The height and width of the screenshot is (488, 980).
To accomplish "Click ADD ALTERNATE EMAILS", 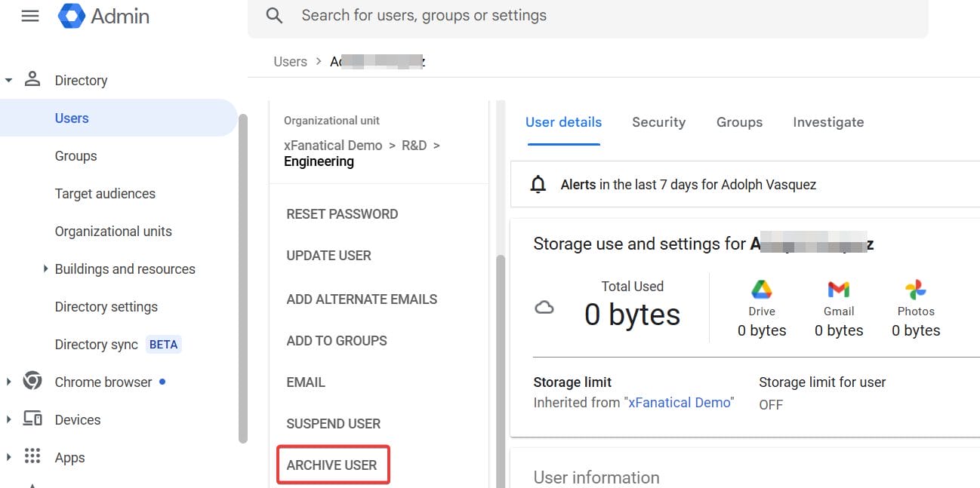I will (x=362, y=299).
